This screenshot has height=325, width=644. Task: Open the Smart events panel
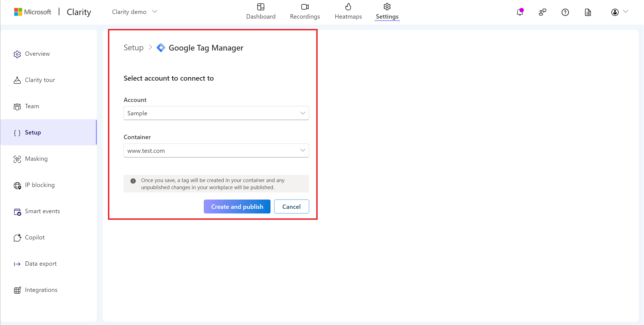point(42,211)
